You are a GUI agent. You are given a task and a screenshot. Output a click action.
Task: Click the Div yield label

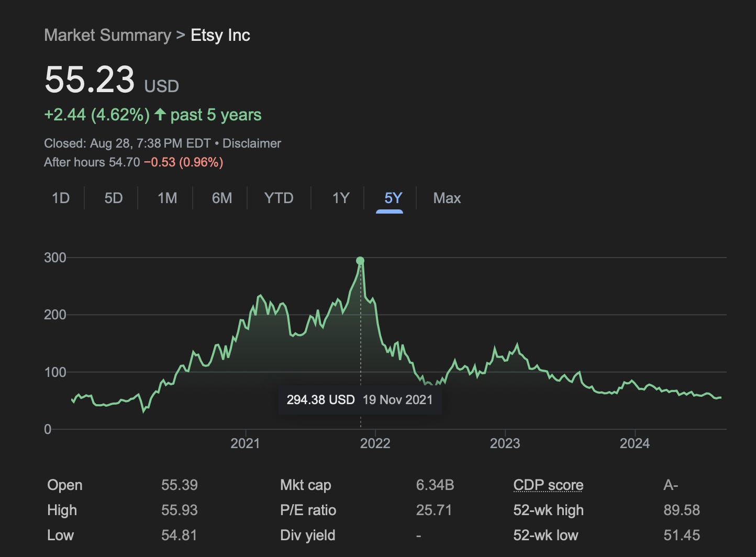308,535
